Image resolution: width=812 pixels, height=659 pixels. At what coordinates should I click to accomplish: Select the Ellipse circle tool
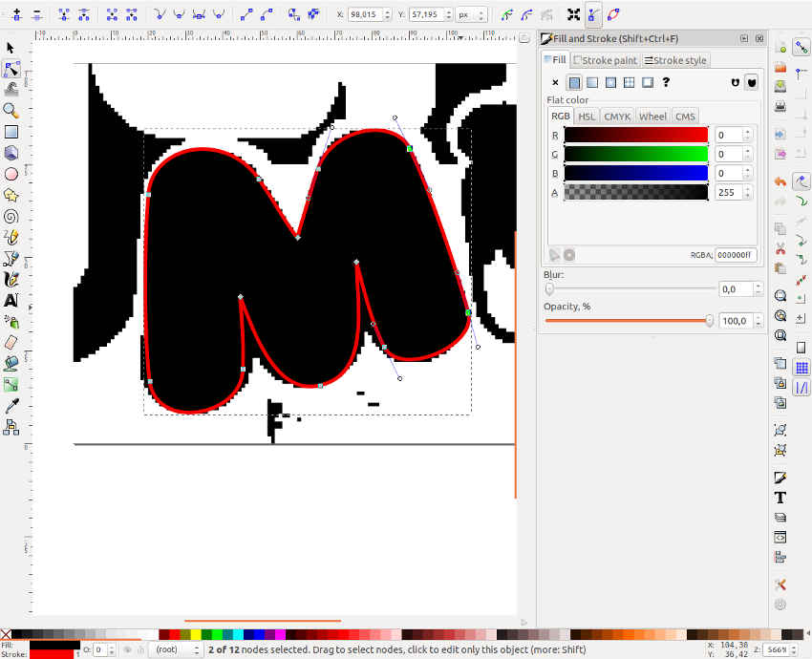[x=11, y=174]
